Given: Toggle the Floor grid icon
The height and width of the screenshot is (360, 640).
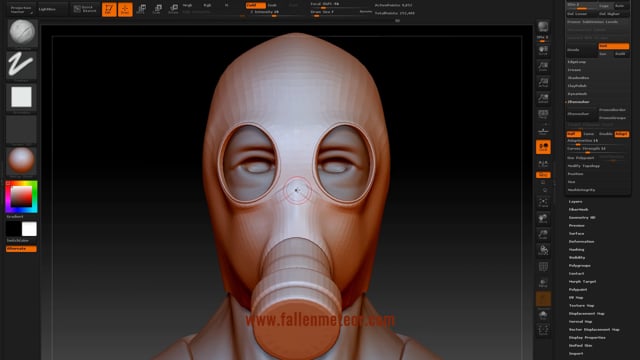Looking at the screenshot, I should 543,131.
